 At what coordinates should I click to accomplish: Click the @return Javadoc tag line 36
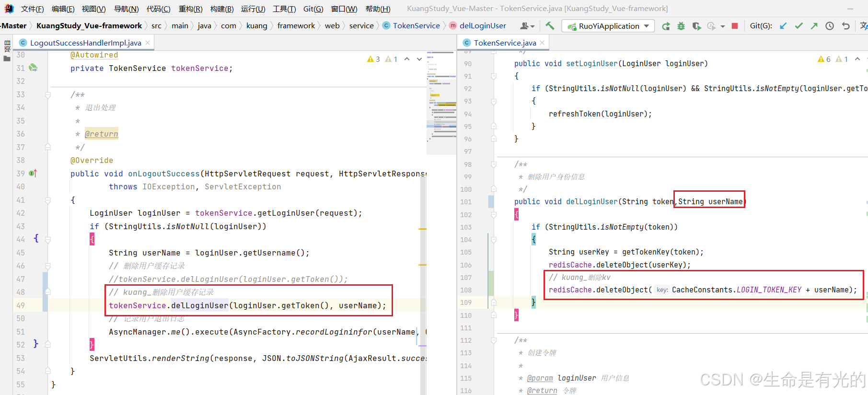coord(101,134)
